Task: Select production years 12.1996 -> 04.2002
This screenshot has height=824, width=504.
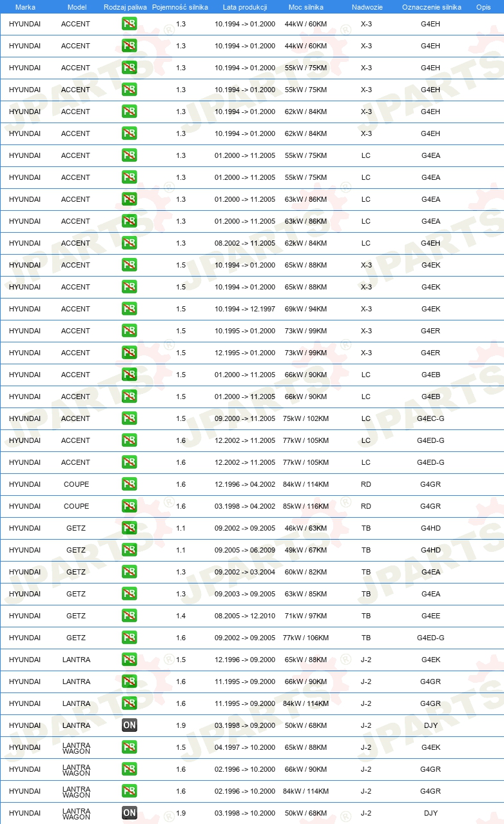Action: click(x=245, y=484)
